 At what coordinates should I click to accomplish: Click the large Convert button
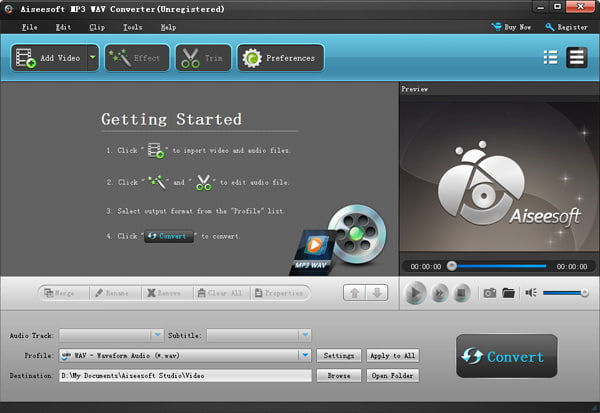pyautogui.click(x=506, y=356)
